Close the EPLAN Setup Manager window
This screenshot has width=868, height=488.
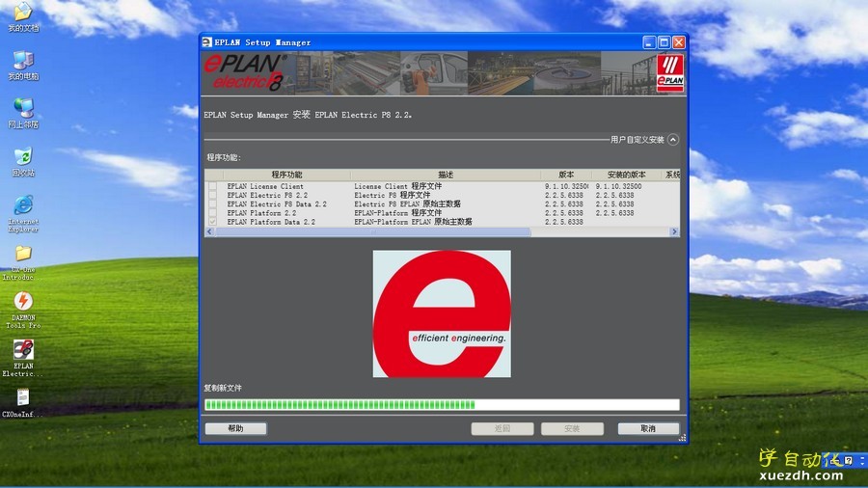pos(679,42)
